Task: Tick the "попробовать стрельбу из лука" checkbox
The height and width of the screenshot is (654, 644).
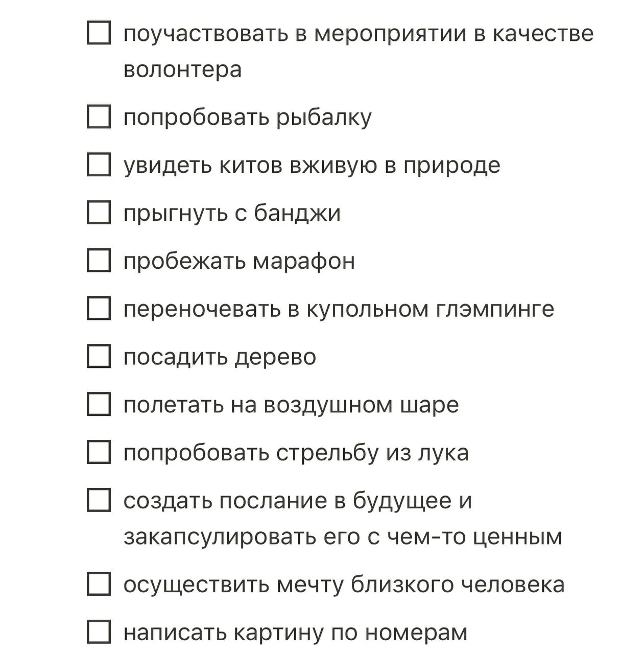Action: pyautogui.click(x=99, y=452)
